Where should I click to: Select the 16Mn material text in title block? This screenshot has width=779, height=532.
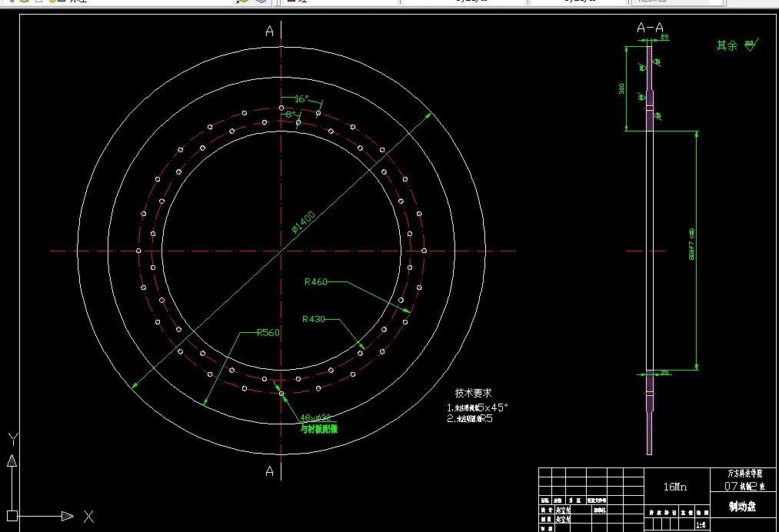click(x=675, y=487)
